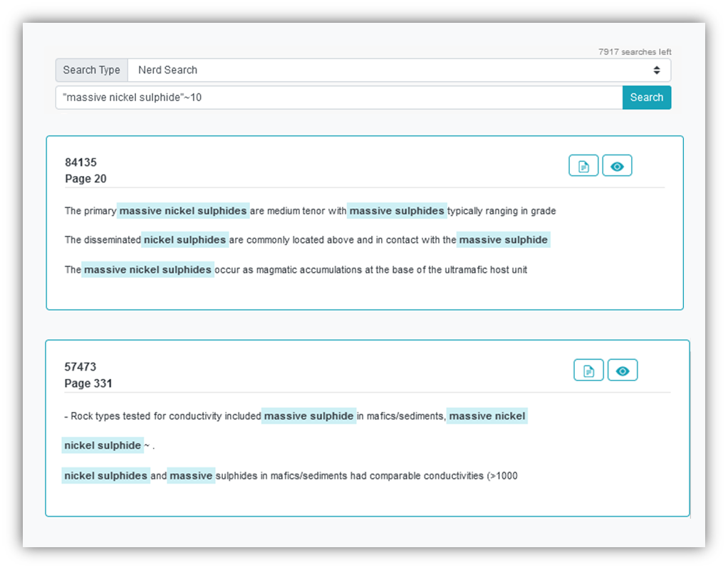Click 'Page 331' text

(x=88, y=383)
